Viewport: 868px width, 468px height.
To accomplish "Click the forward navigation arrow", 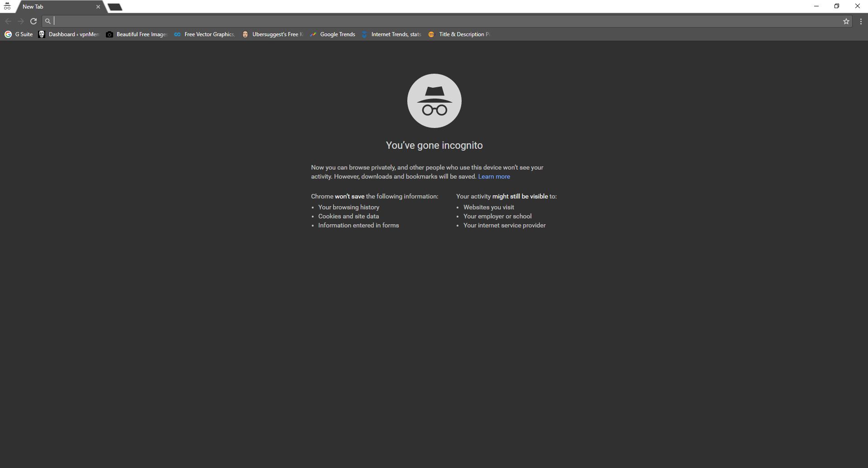I will click(x=21, y=21).
